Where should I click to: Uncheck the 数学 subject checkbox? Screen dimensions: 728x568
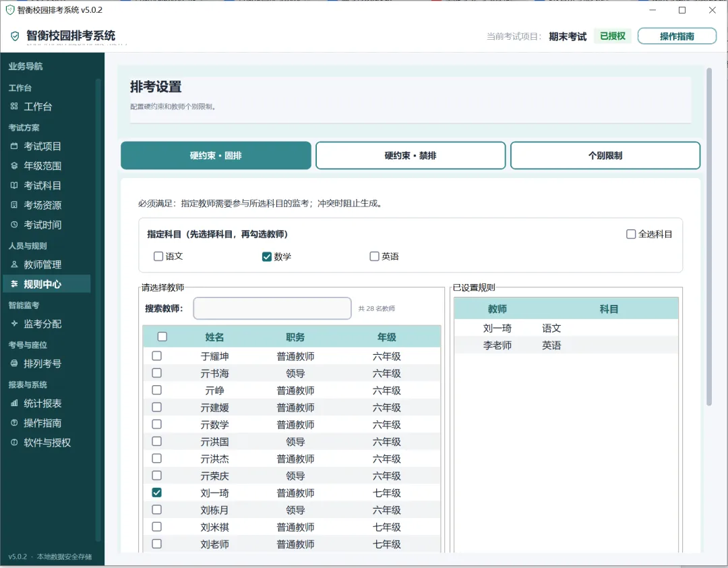[x=266, y=256]
